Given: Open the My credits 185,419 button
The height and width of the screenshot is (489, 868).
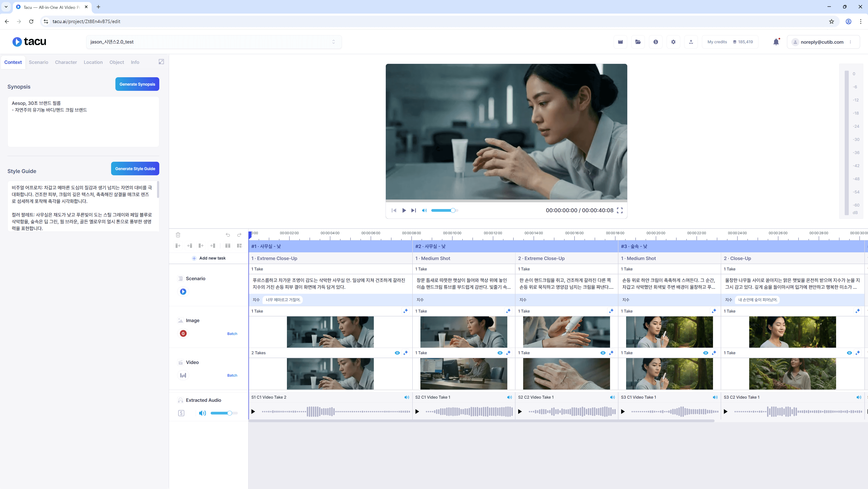Looking at the screenshot, I should 730,42.
